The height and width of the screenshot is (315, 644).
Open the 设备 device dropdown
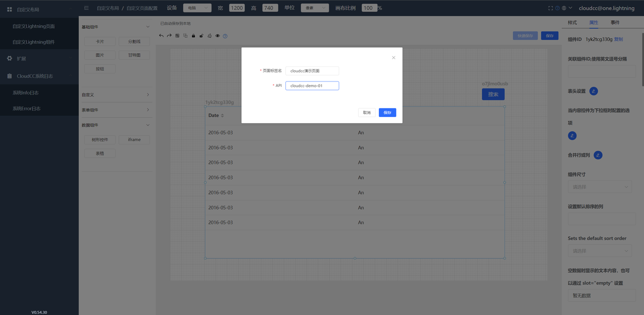197,8
